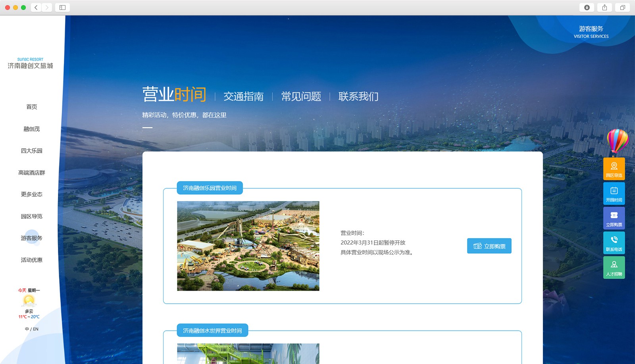Screen dimensions: 635x364
Task: Switch to the 常见问题 tab
Action: [301, 96]
